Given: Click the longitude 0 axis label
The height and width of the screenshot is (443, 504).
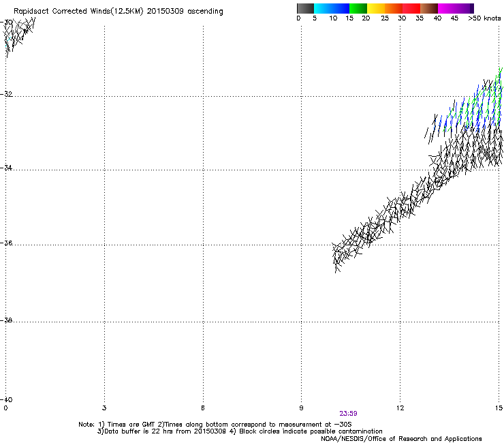Looking at the screenshot, I should 5,408.
